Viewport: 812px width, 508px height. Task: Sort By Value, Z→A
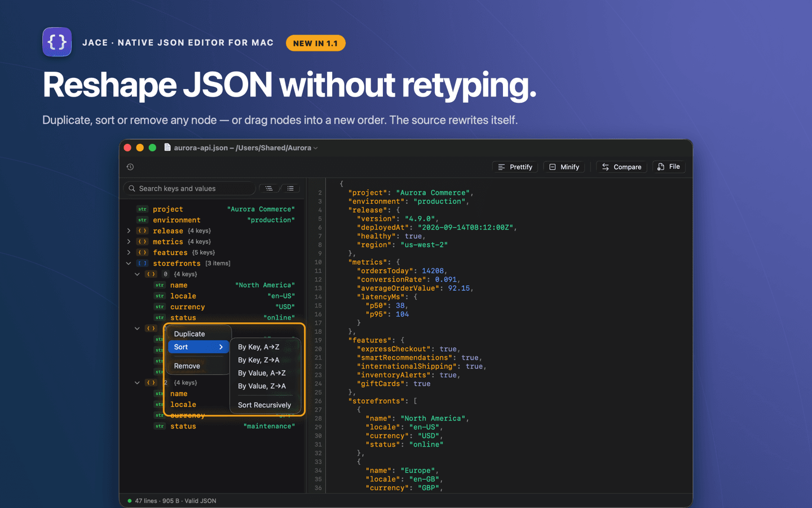[265, 386]
